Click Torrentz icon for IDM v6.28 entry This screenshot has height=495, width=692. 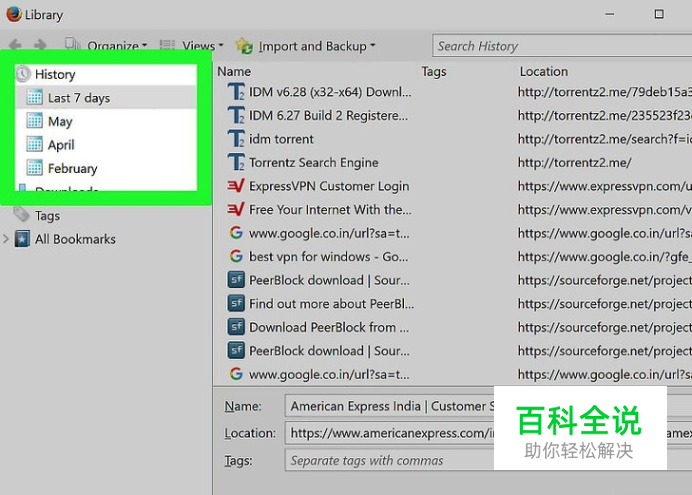pyautogui.click(x=236, y=92)
